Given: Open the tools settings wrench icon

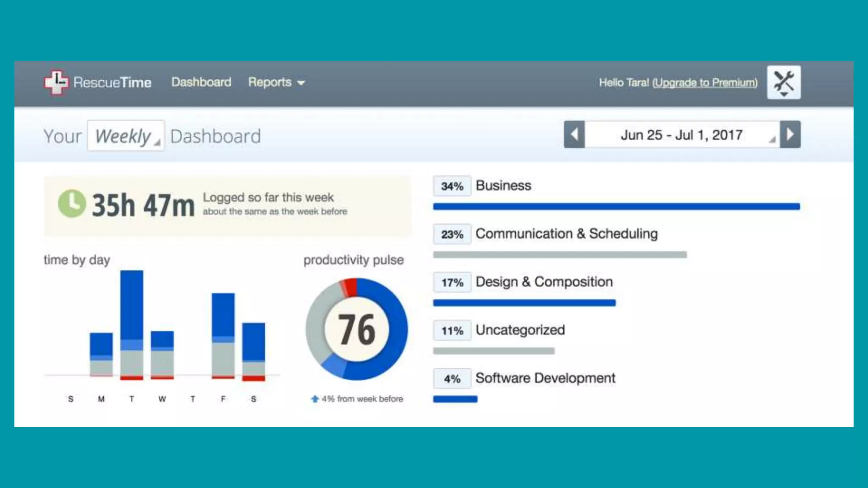Looking at the screenshot, I should [783, 82].
